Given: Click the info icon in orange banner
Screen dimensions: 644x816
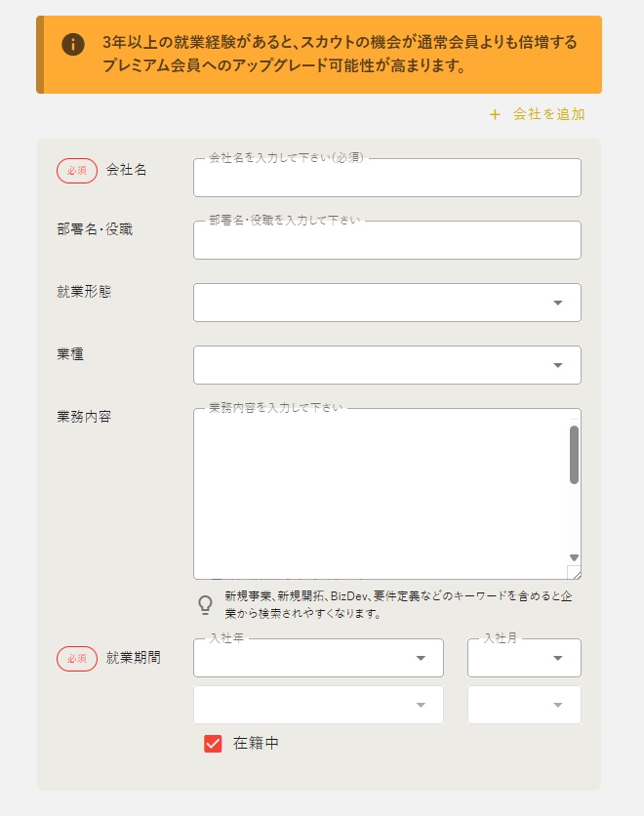Looking at the screenshot, I should pos(73,44).
